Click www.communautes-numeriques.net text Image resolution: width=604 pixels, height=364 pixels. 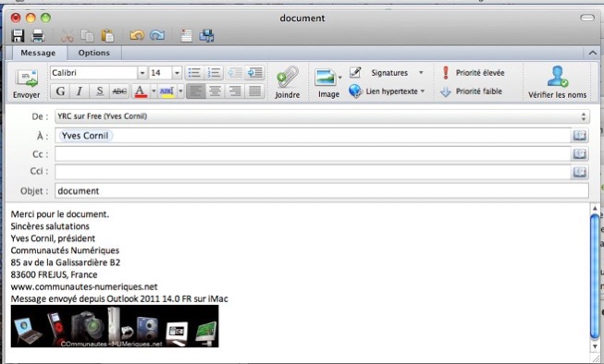[84, 286]
